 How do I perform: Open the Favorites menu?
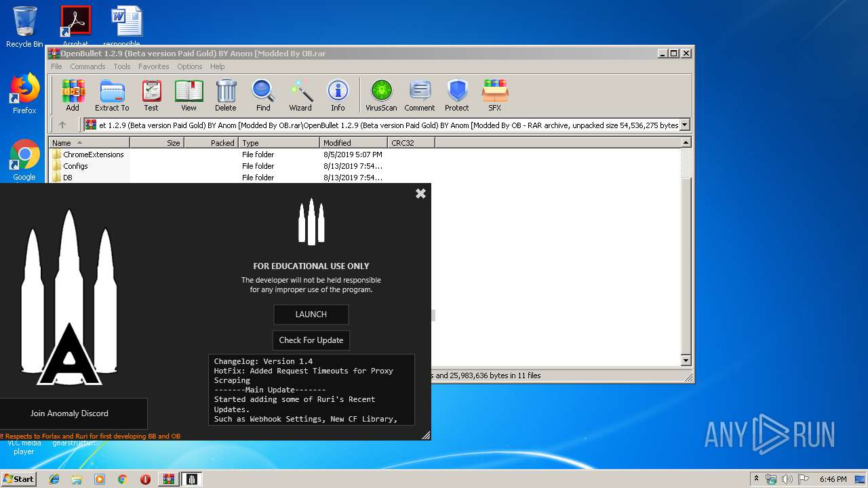click(x=154, y=66)
